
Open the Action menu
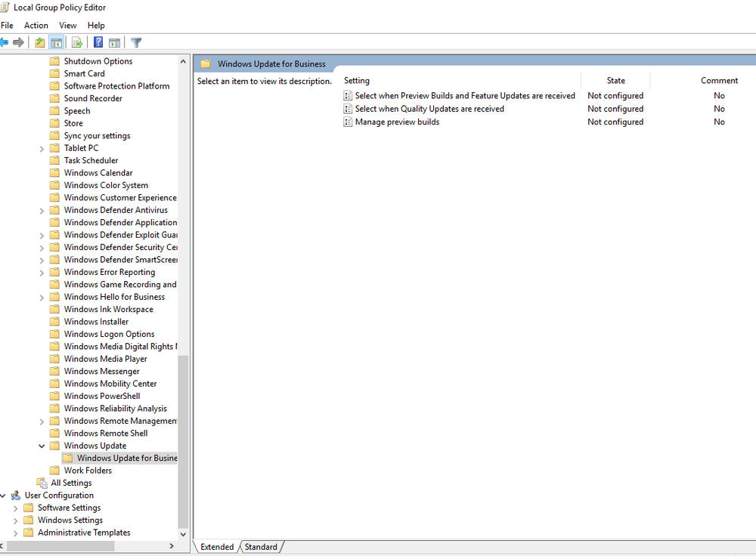(x=36, y=25)
